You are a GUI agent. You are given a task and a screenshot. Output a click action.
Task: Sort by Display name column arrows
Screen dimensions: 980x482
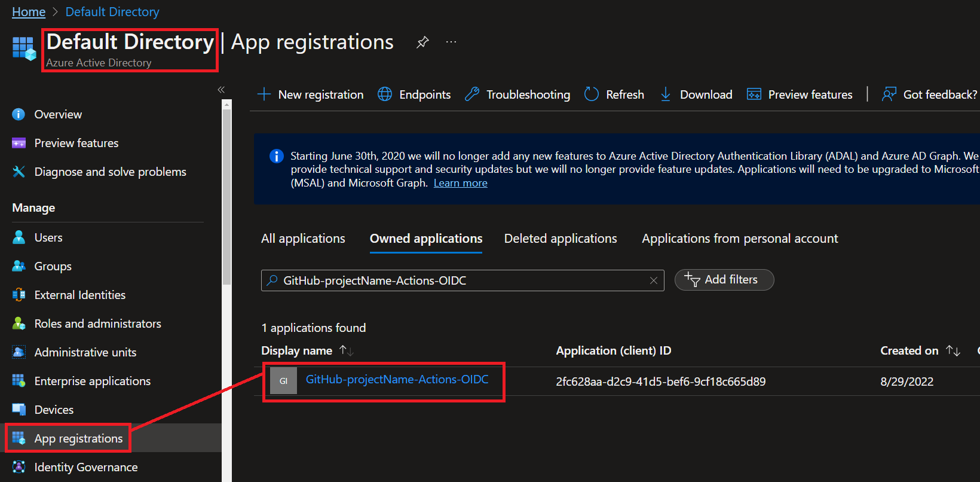tap(347, 350)
